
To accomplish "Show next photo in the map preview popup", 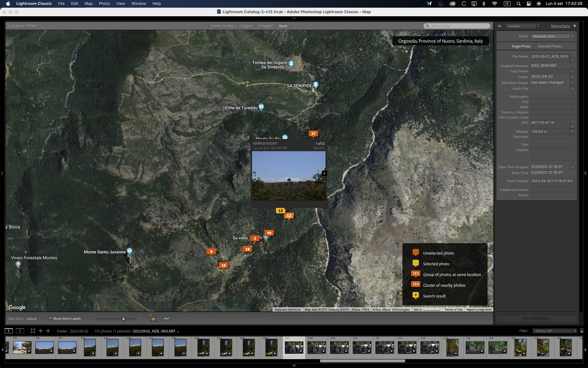I will [x=324, y=173].
